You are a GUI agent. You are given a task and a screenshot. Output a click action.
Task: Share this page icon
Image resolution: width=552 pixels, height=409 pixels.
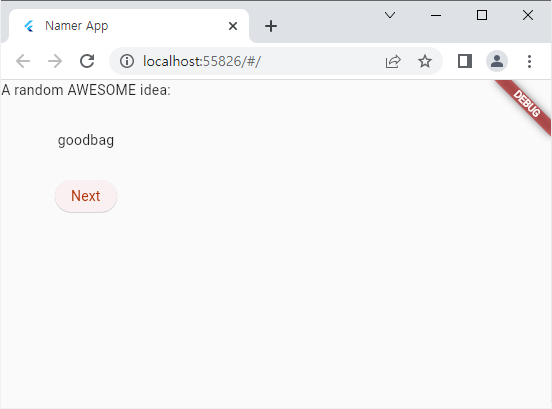point(393,61)
